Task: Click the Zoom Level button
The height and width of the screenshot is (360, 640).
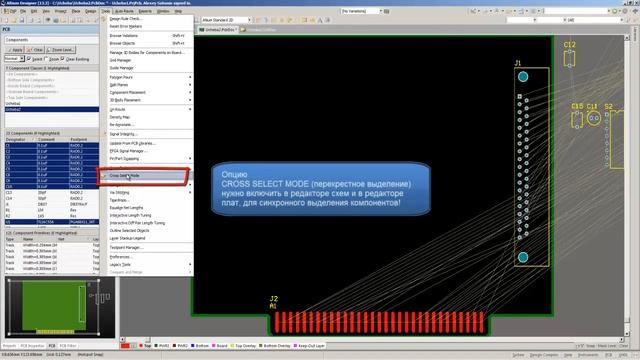Action: [x=60, y=50]
